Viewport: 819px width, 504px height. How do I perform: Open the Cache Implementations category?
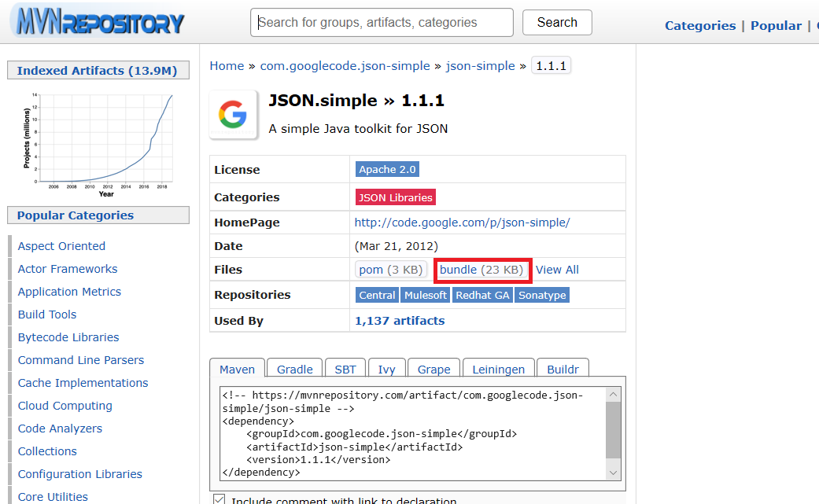(83, 383)
